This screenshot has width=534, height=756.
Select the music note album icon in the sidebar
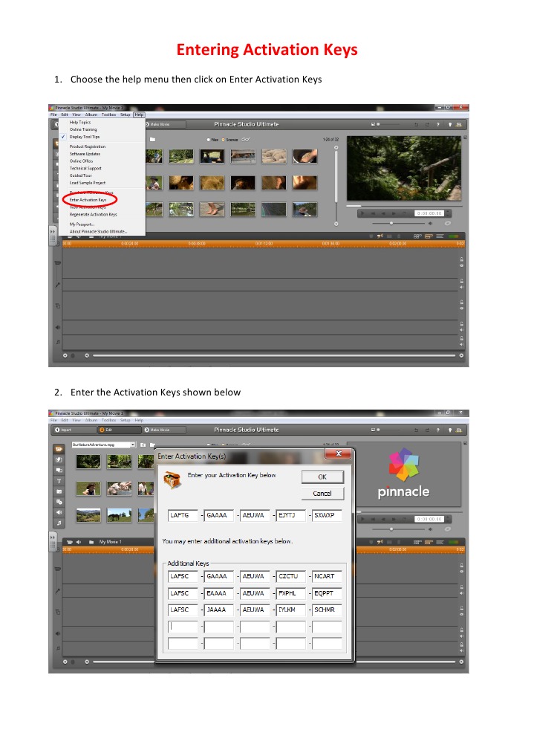(59, 523)
